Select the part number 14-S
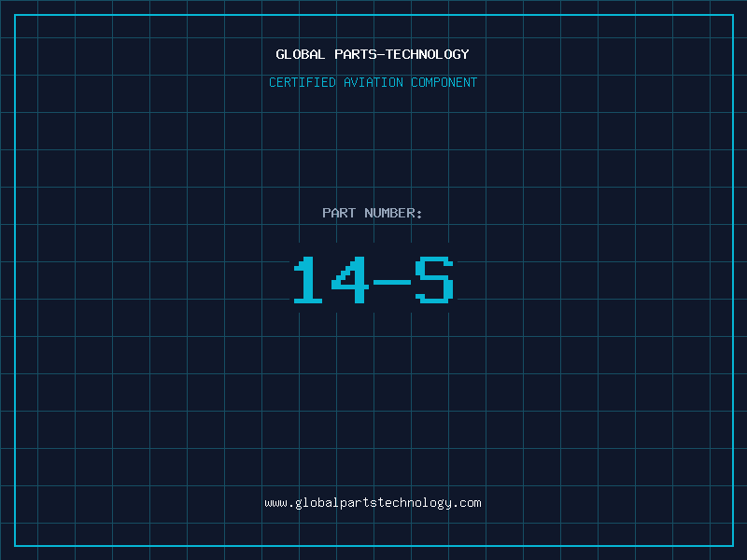Screen dimensions: 747x560 (x=373, y=280)
